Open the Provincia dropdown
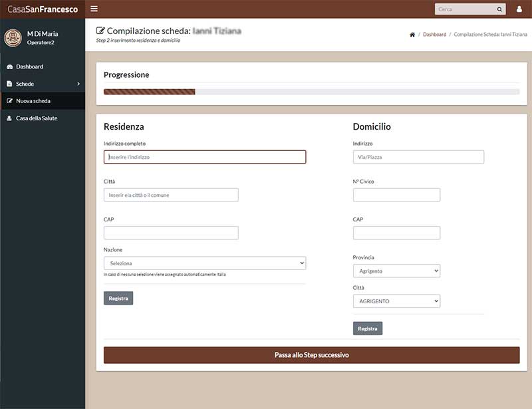Screen dimensions: 532x409 [x=396, y=271]
